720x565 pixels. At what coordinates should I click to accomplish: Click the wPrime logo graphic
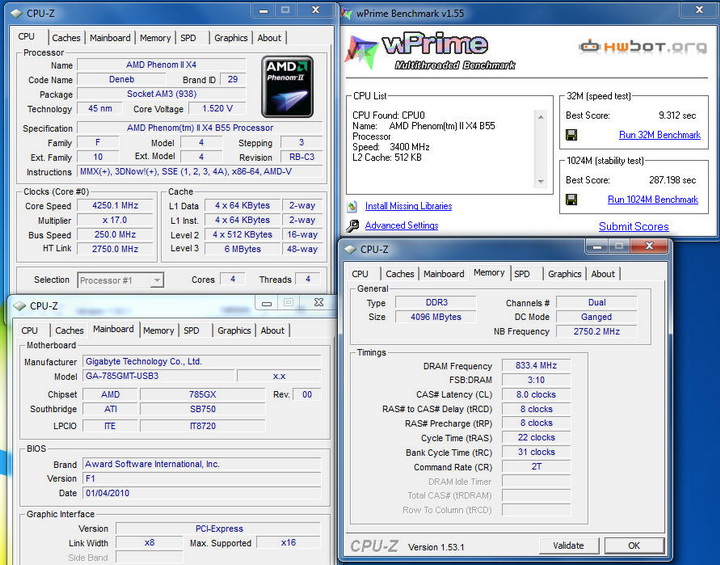pos(430,51)
